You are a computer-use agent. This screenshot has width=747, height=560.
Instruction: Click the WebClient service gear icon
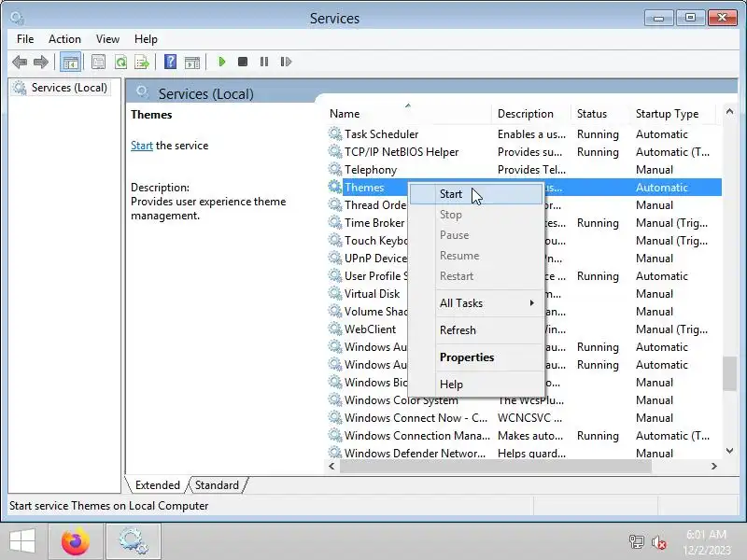[x=335, y=329]
